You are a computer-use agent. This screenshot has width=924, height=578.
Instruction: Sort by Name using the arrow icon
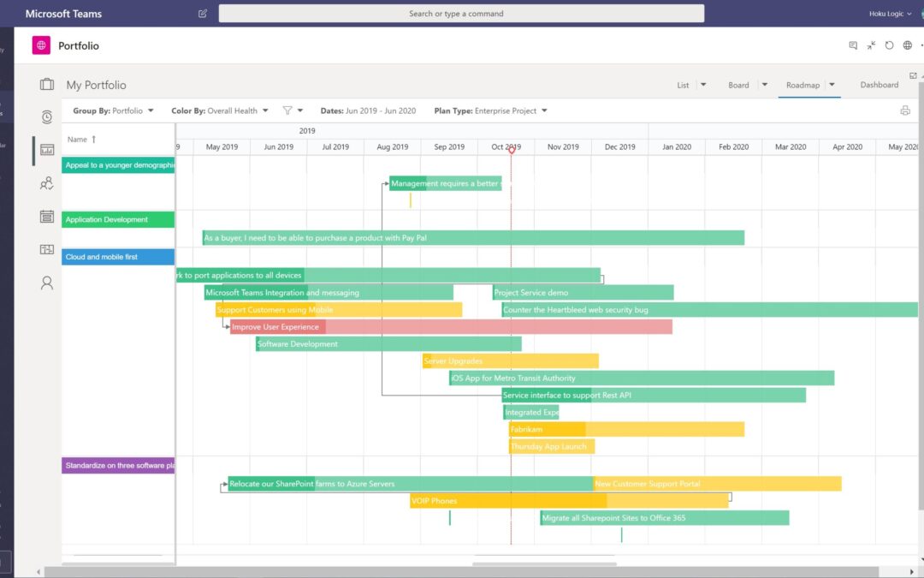[94, 140]
